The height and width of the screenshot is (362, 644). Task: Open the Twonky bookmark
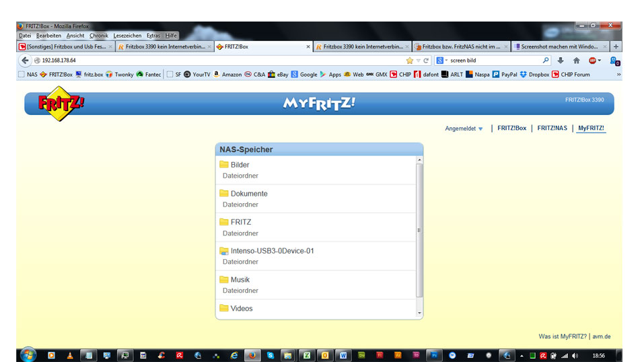tap(120, 75)
